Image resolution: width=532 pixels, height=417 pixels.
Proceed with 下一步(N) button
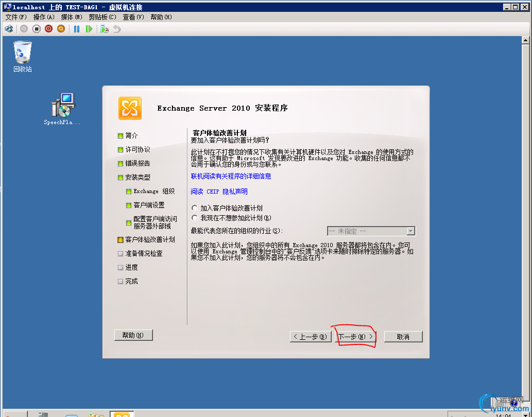tap(355, 337)
